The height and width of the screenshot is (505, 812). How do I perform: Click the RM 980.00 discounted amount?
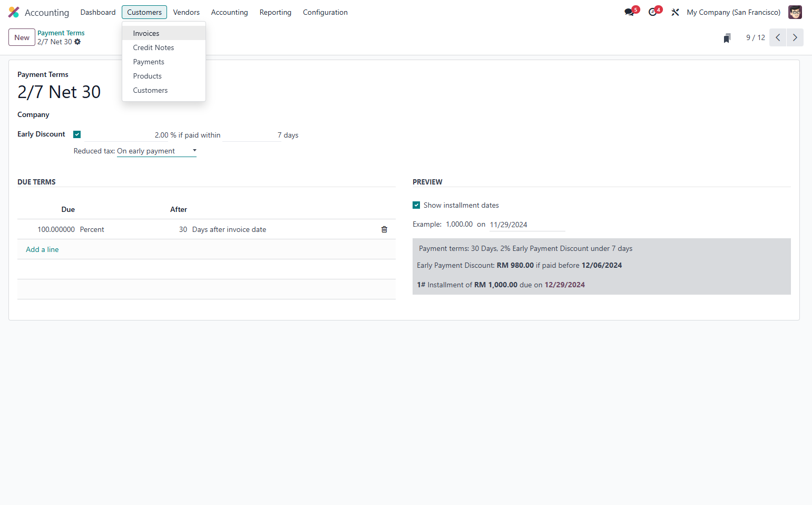tap(515, 265)
